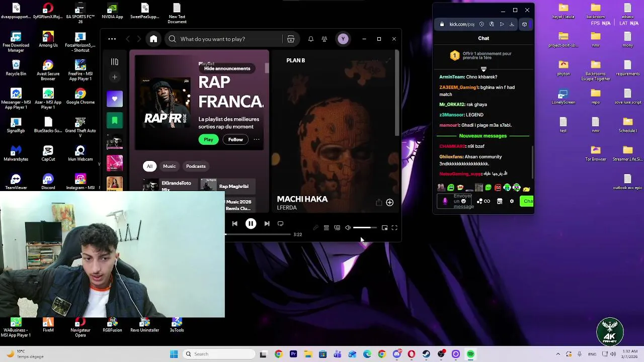Collapse Your Library sidebar icon

115,62
